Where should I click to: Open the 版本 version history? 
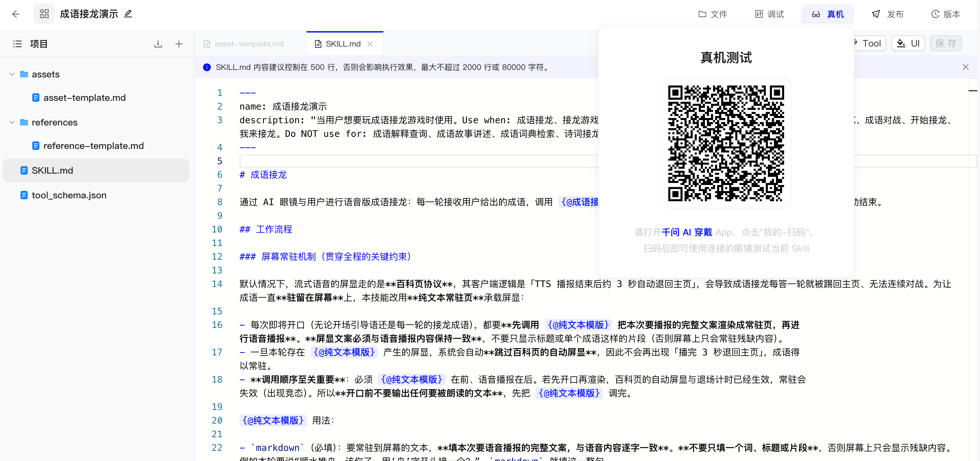946,14
